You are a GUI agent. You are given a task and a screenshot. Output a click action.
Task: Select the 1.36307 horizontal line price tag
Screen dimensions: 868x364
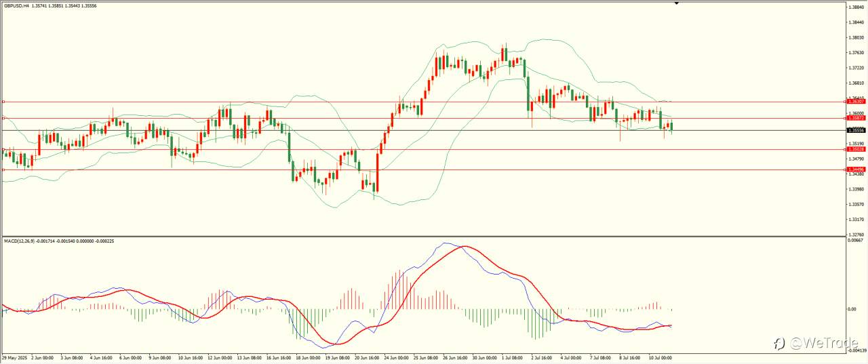[x=855, y=102]
